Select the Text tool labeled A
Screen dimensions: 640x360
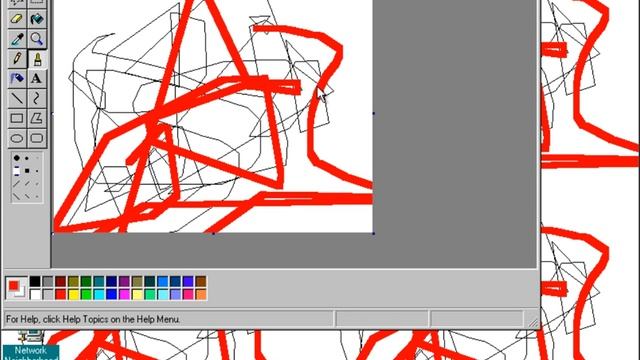37,78
